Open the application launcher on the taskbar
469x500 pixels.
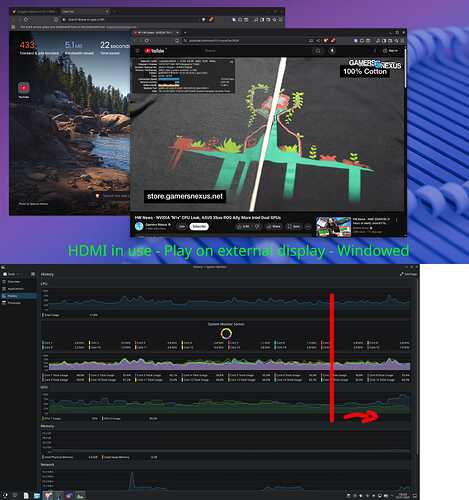[x=5, y=495]
